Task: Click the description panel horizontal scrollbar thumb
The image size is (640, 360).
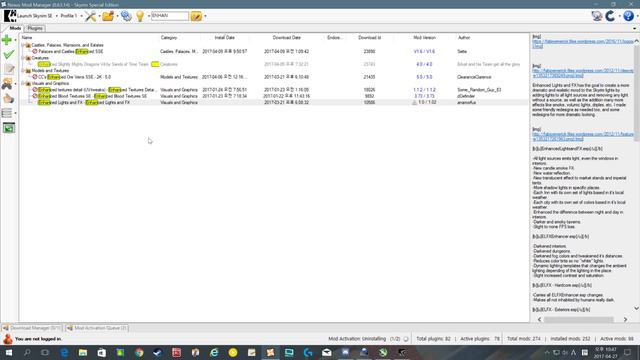Action: (x=578, y=319)
